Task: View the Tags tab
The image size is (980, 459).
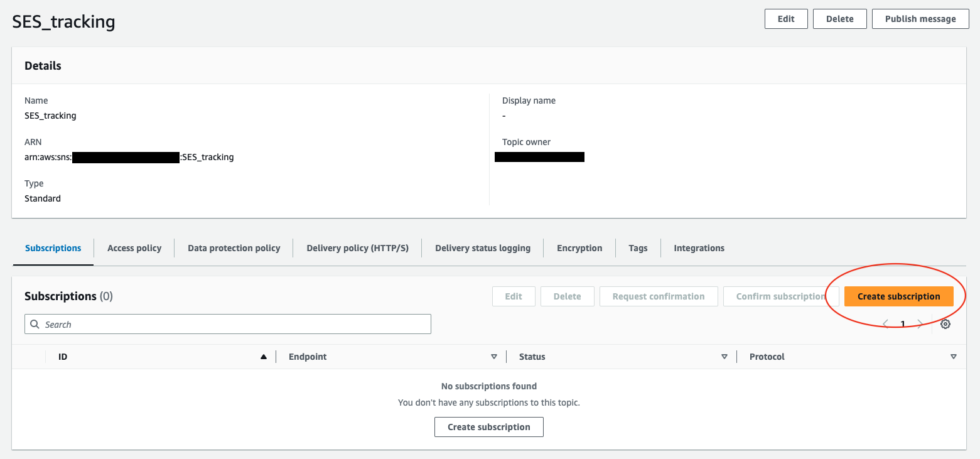Action: (x=637, y=247)
